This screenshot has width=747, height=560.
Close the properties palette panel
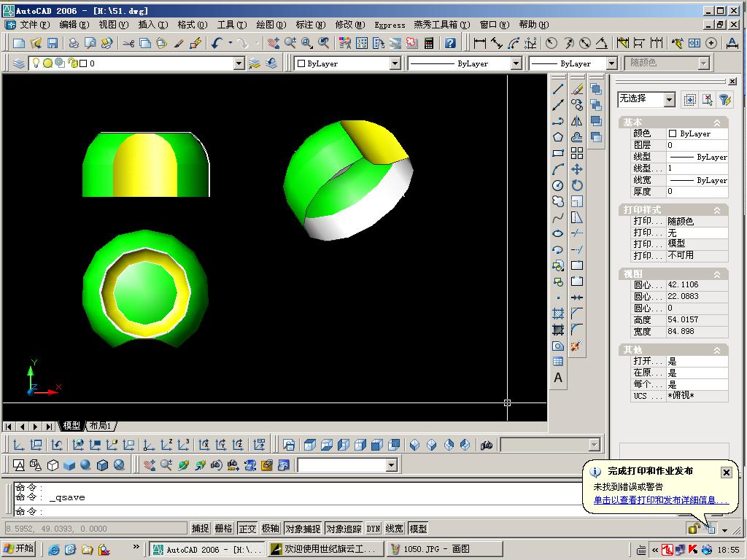(x=732, y=82)
